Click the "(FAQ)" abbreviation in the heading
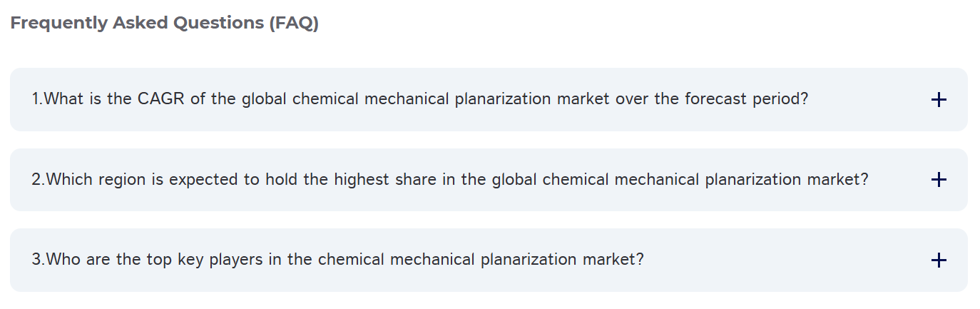This screenshot has width=980, height=309. (294, 23)
